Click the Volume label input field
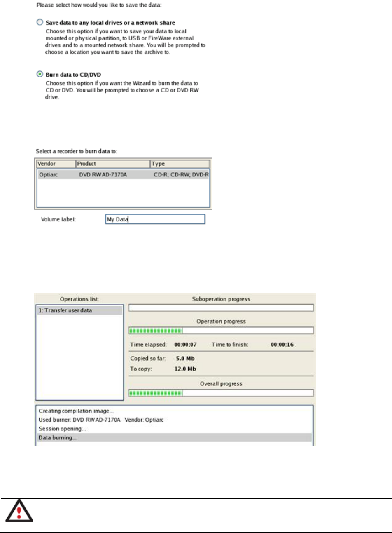392x533 pixels. pyautogui.click(x=155, y=219)
